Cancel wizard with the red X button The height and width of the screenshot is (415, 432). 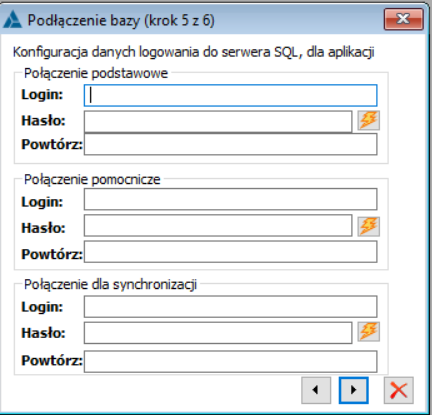pyautogui.click(x=399, y=390)
